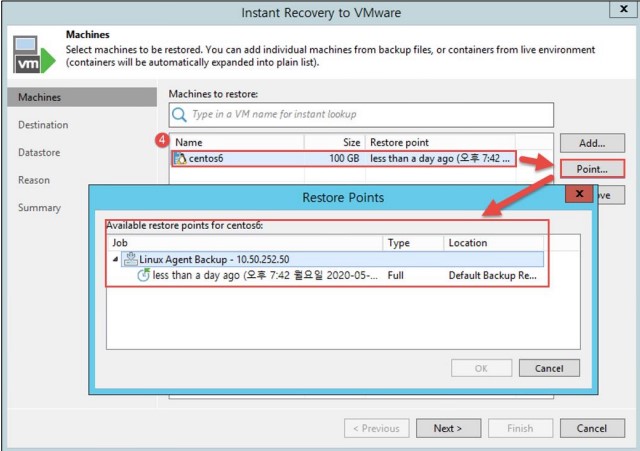The width and height of the screenshot is (640, 451).
Task: Go to the Destination wizard step
Action: (43, 125)
